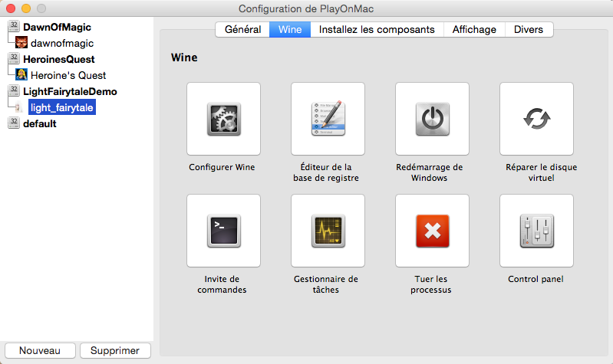Minimize the PlayOnMac configuration window
Viewport: 613px width, 364px height.
(26, 8)
